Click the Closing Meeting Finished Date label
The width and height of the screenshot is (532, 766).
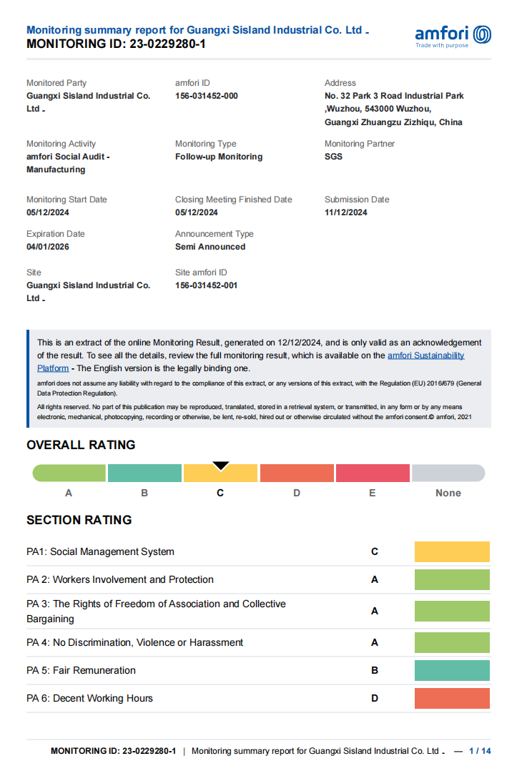(x=234, y=200)
